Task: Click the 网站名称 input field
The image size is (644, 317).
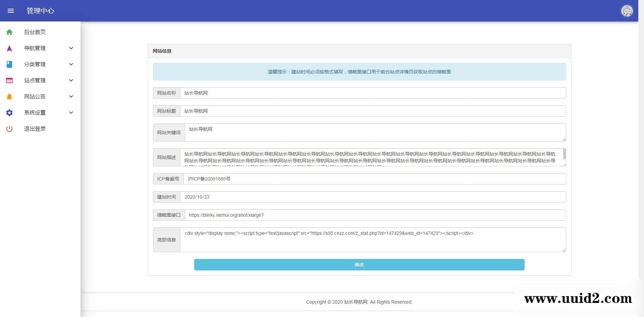Action: pyautogui.click(x=373, y=93)
